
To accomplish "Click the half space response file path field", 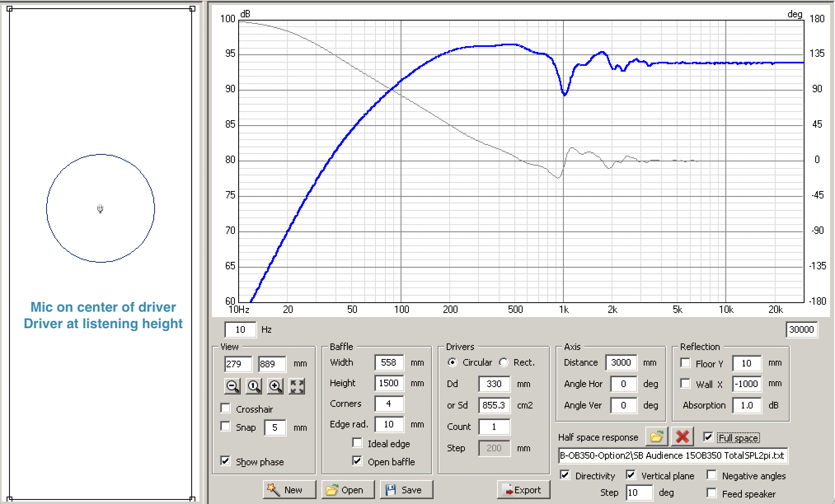I will 673,455.
